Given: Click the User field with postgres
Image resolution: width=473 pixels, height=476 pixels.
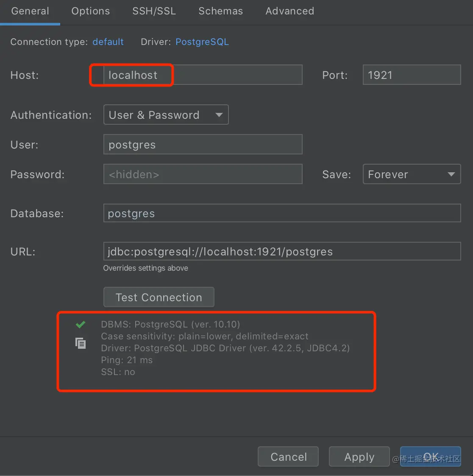Looking at the screenshot, I should [203, 145].
